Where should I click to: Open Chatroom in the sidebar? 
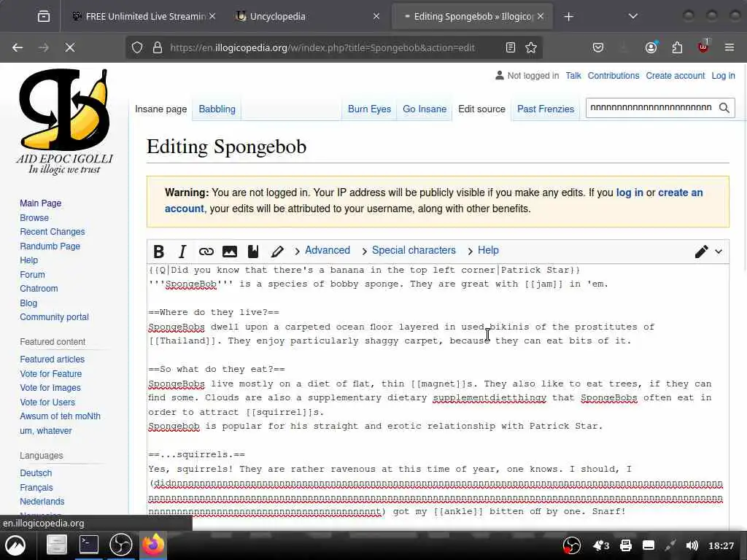click(x=39, y=289)
